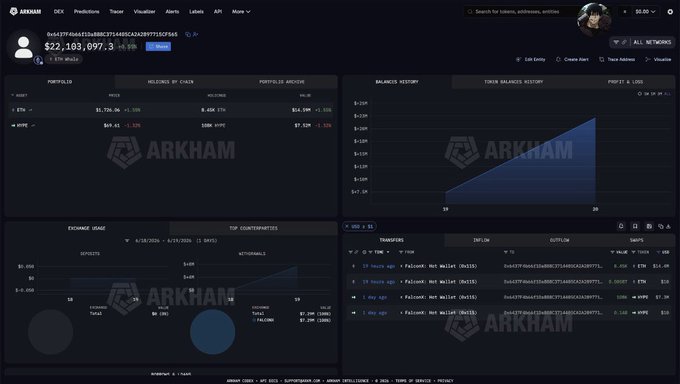Viewport: 680px width, 384px height.
Task: Click the leftmost filter icon in the transfers header
Action: coord(350,252)
